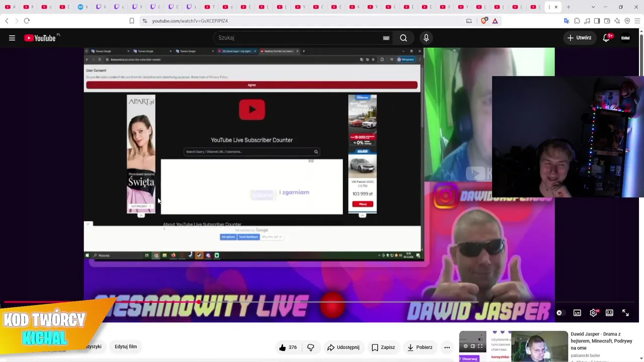This screenshot has width=644, height=362.
Task: Open the YouTube guide hamburger menu
Action: tap(12, 38)
